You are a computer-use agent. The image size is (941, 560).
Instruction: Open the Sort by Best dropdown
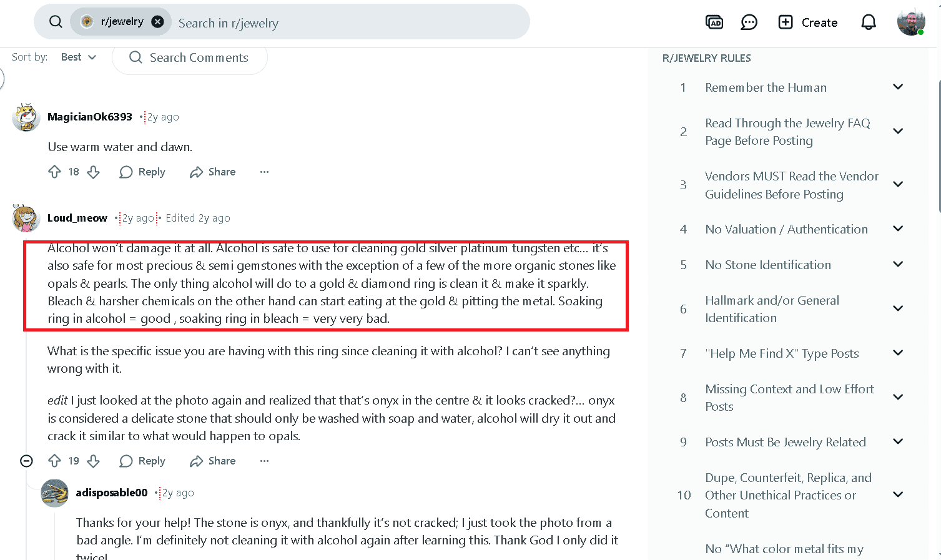point(79,57)
